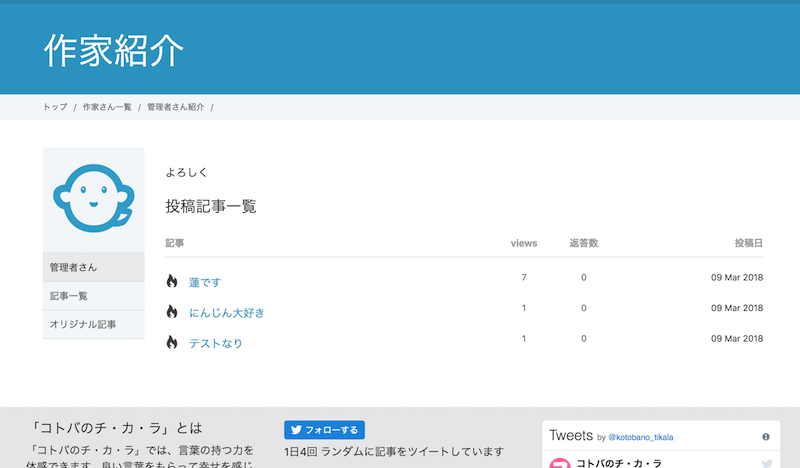Click the 09 Mar 2018 date of テストなり
800x468 pixels.
[737, 339]
